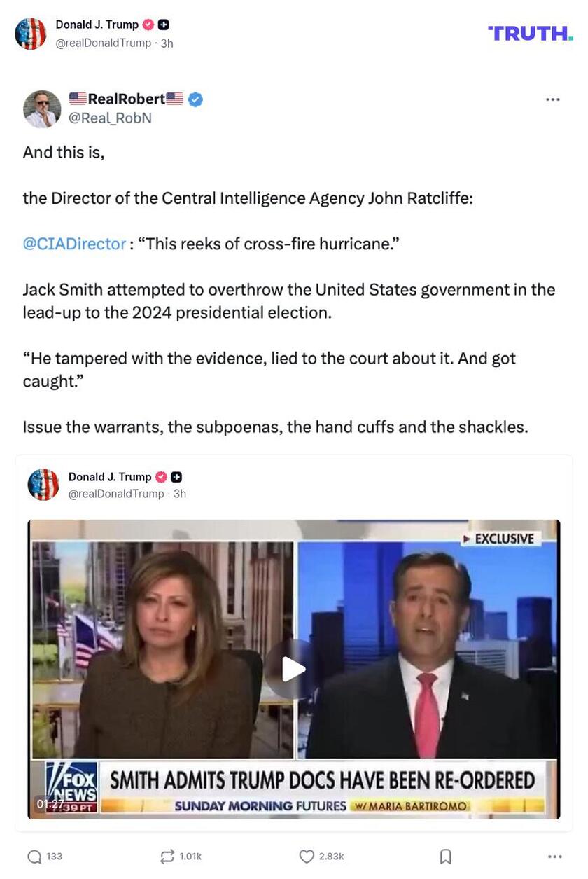Play the Fox News video

[x=293, y=670]
